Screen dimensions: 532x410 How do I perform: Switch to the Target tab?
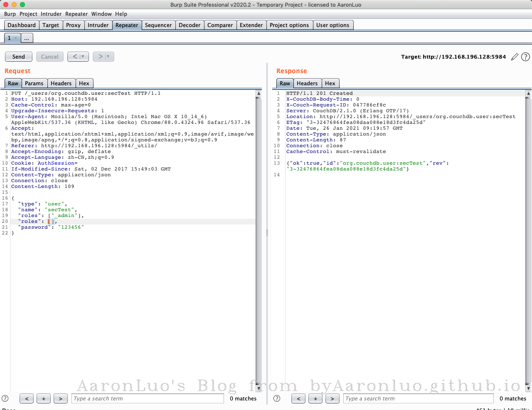click(51, 25)
